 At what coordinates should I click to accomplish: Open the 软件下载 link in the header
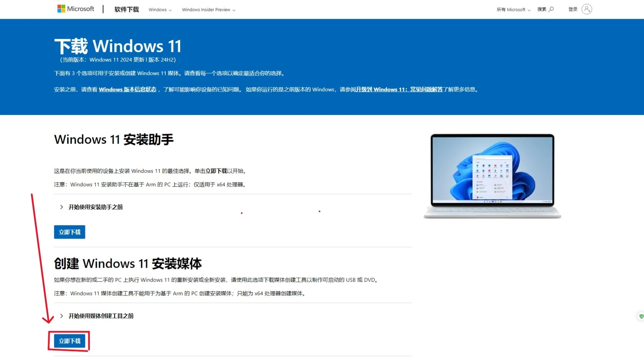tap(126, 10)
